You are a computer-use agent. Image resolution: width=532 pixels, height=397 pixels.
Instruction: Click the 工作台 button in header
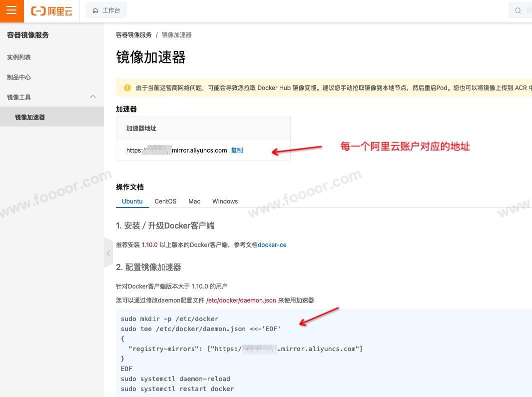[106, 10]
